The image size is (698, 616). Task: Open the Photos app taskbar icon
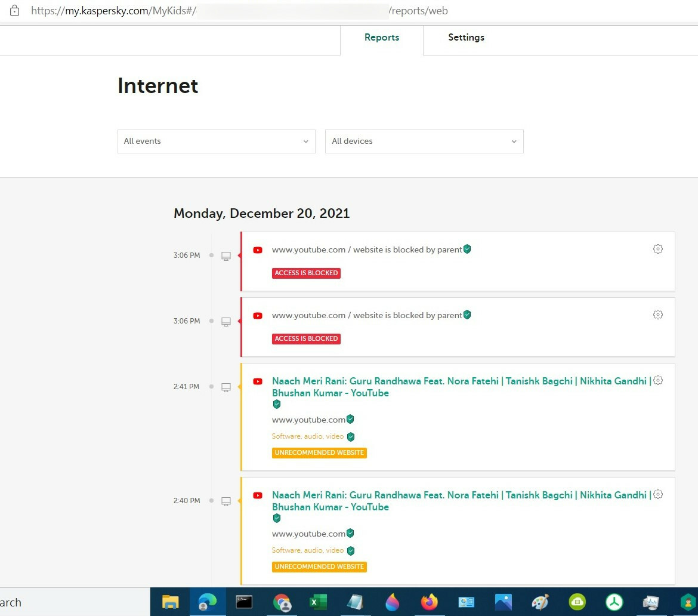(503, 602)
